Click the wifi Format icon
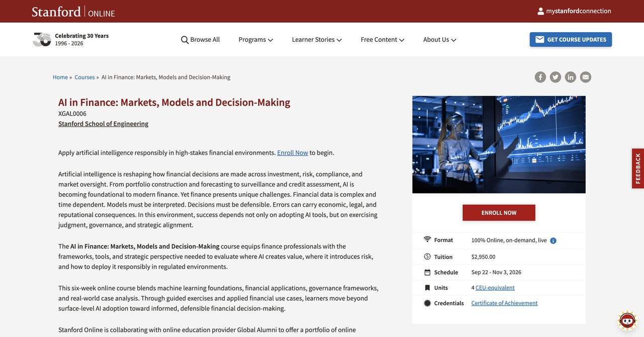Image resolution: width=644 pixels, height=337 pixels. point(428,239)
